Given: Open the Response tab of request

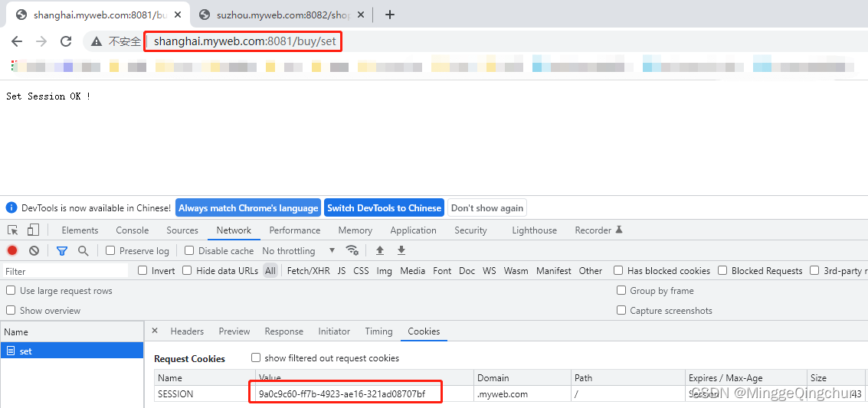Looking at the screenshot, I should [x=284, y=331].
